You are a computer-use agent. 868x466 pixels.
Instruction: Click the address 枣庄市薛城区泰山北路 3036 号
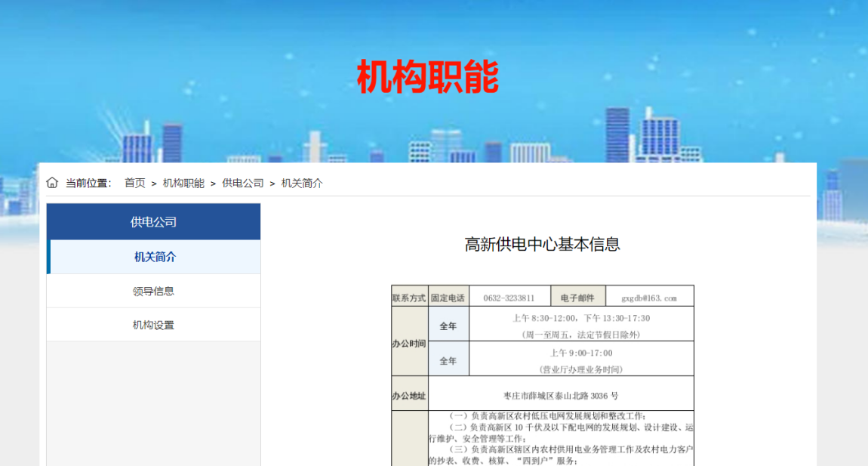tap(561, 396)
